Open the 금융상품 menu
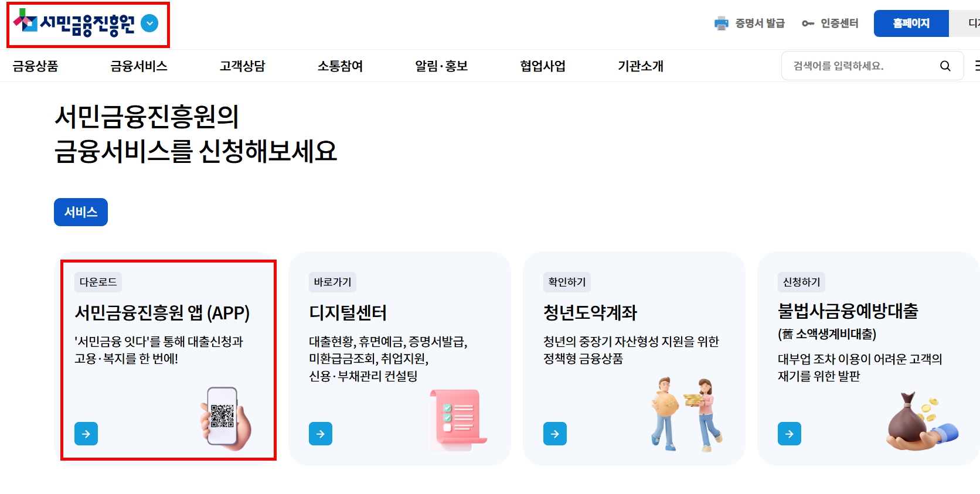The height and width of the screenshot is (494, 980). tap(35, 66)
